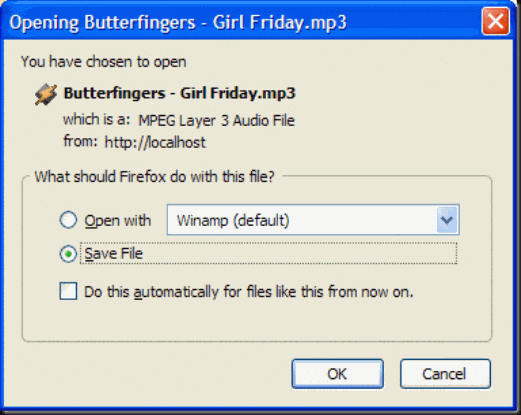The height and width of the screenshot is (415, 521).
Task: Click the dialog title bar text
Action: 178,23
